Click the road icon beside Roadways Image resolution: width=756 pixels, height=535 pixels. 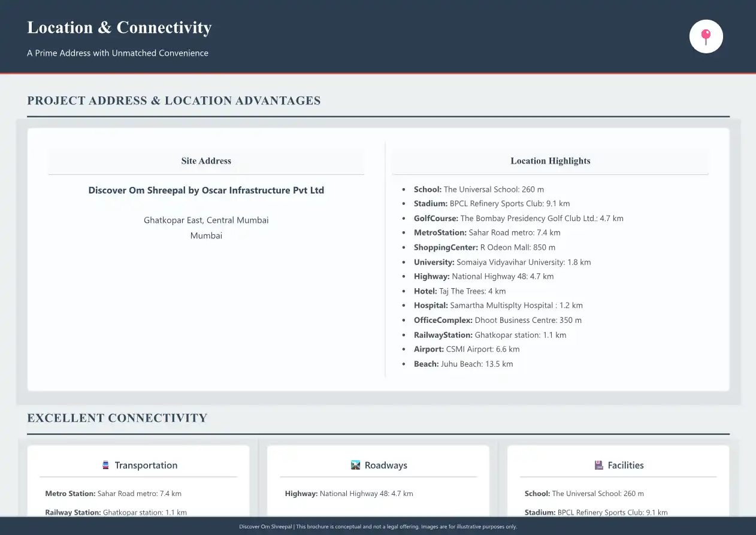click(355, 465)
